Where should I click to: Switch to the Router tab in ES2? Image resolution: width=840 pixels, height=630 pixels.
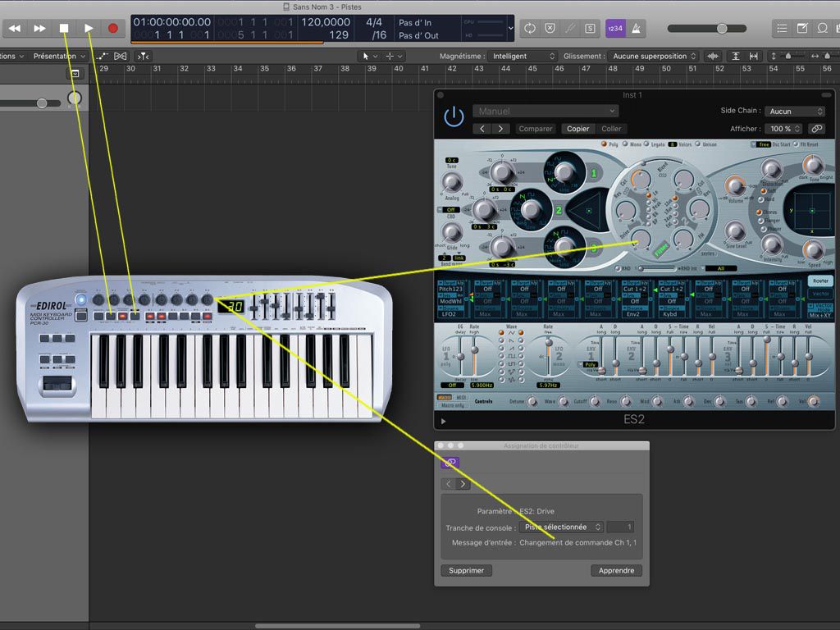point(820,281)
